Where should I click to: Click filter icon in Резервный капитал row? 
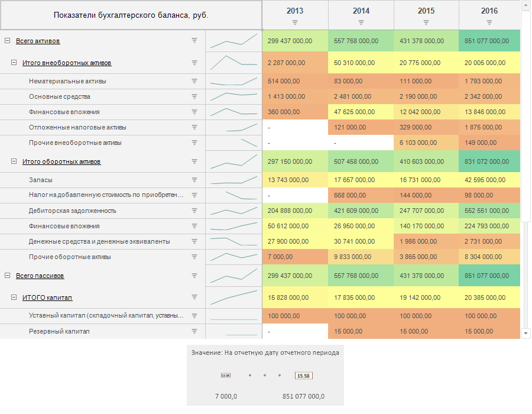tap(194, 331)
